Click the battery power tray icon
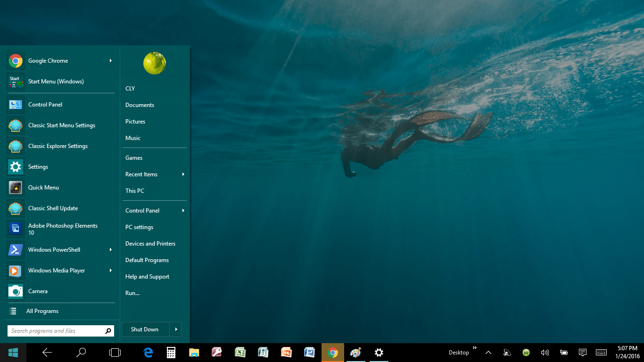The width and height of the screenshot is (644, 362). pyautogui.click(x=564, y=353)
